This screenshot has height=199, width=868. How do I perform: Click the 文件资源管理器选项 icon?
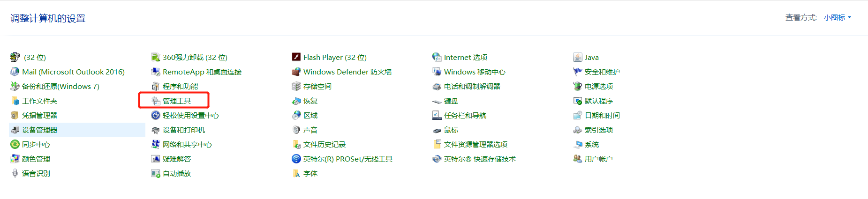(437, 144)
